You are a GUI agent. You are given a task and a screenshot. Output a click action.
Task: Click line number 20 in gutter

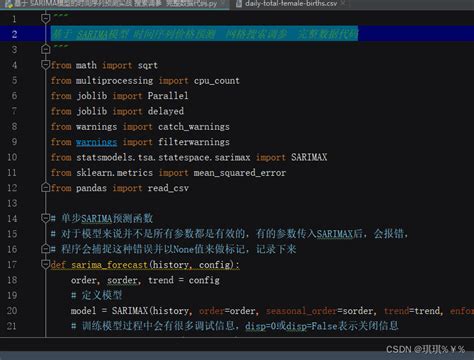pos(12,311)
